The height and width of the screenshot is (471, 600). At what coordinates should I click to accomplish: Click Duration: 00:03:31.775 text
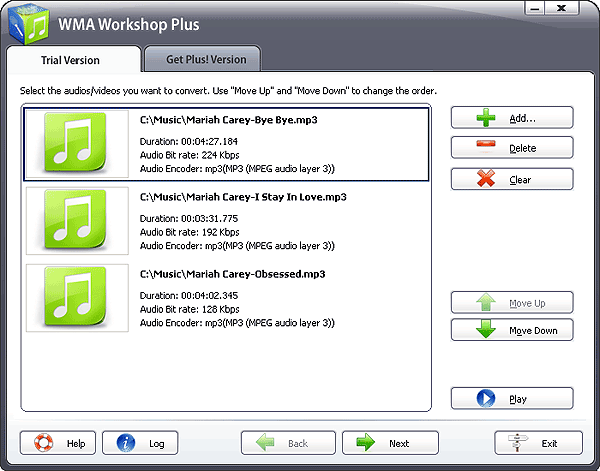(189, 218)
